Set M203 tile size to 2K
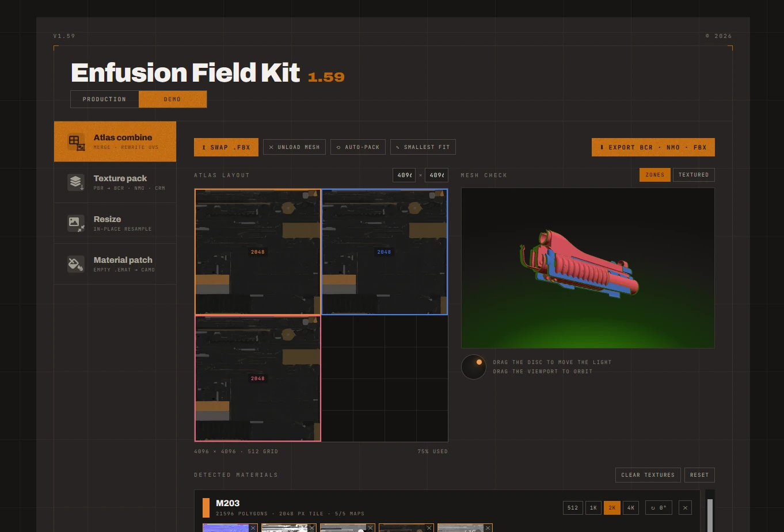 click(x=612, y=508)
